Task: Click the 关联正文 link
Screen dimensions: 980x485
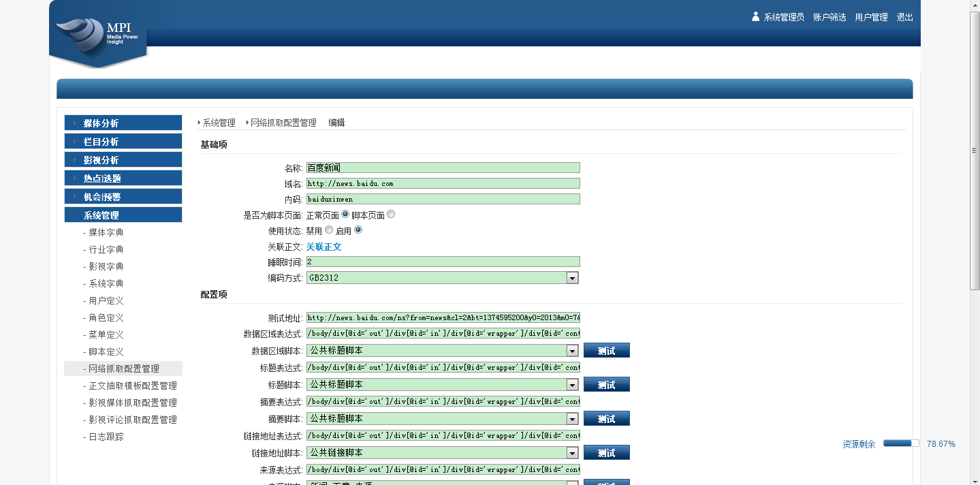Action: 323,247
